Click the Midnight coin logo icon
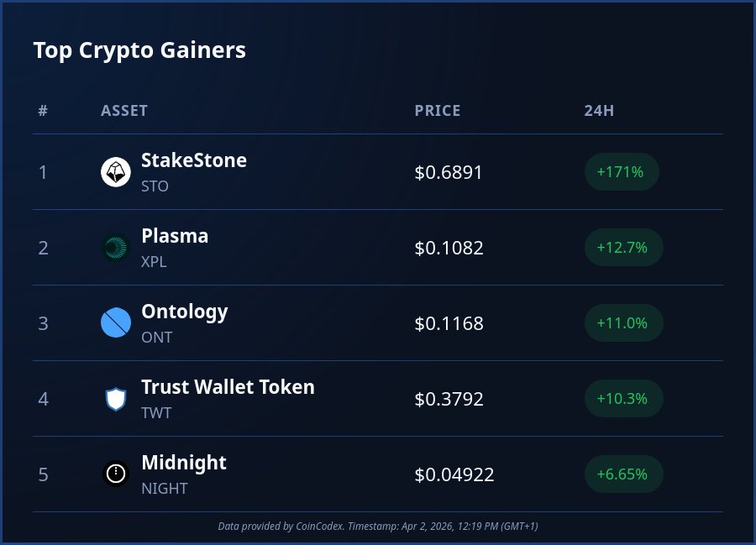Viewport: 756px width, 545px height. [x=116, y=474]
